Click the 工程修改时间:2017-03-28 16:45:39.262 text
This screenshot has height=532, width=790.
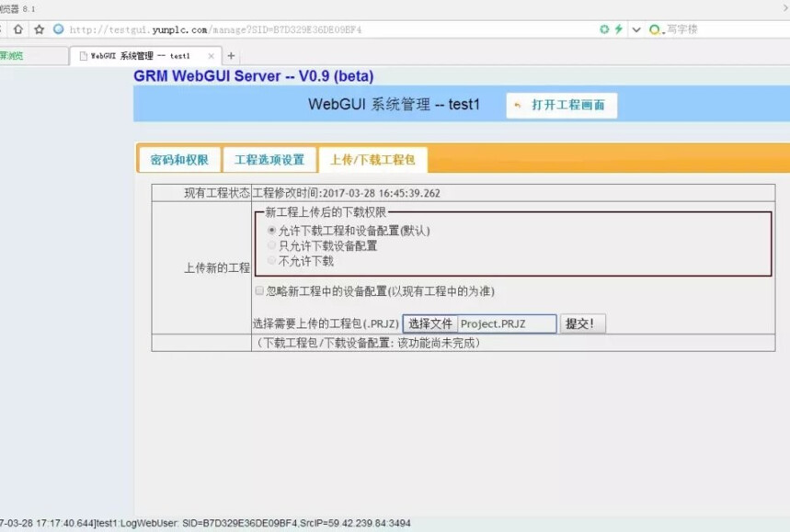coord(346,193)
